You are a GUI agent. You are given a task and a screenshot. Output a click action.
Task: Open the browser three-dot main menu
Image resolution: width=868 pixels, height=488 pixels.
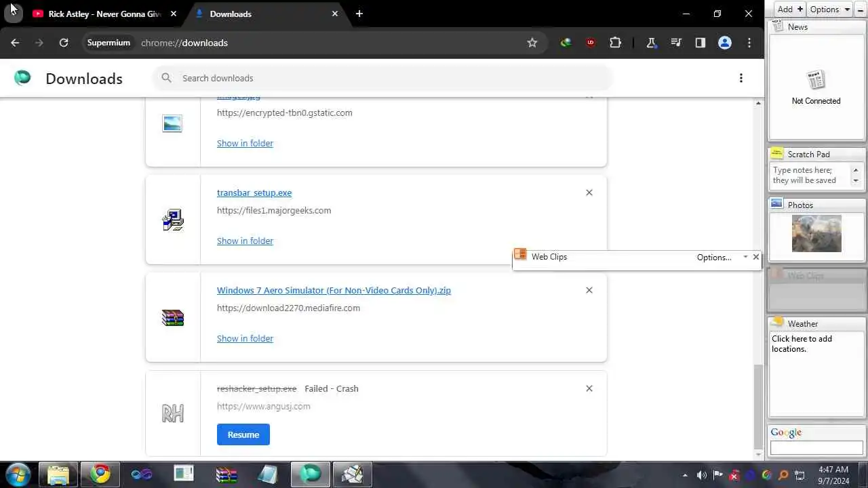[x=749, y=43]
